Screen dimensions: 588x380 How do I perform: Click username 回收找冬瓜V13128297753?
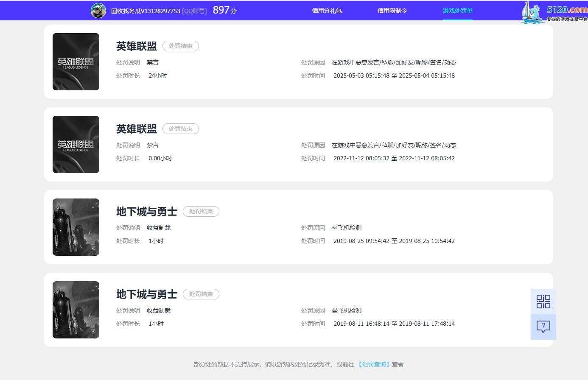pos(146,11)
